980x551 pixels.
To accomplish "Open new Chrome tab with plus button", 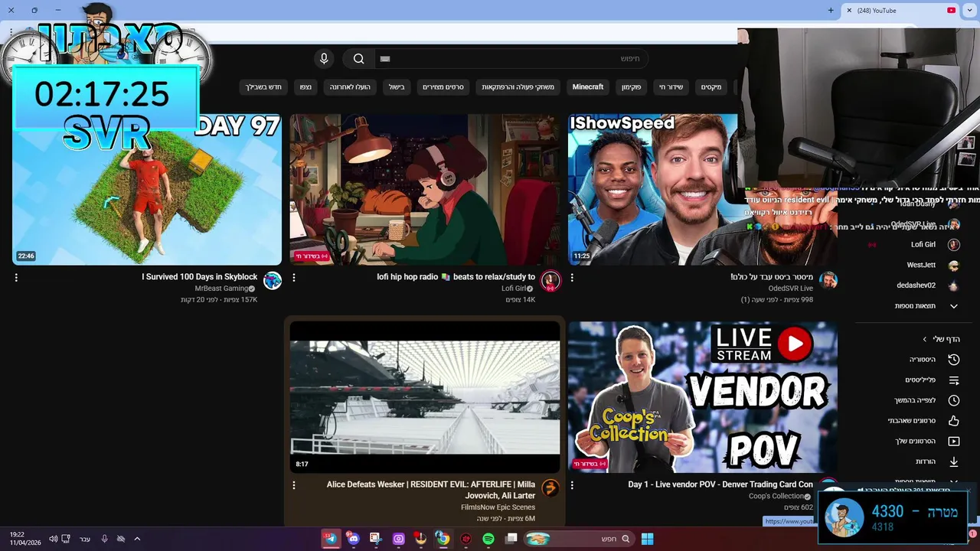I will [831, 10].
